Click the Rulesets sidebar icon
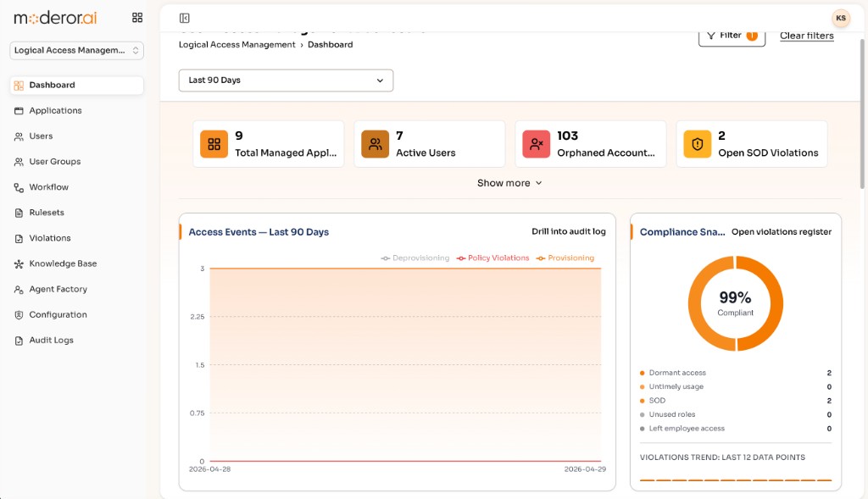Image resolution: width=868 pixels, height=499 pixels. click(x=19, y=213)
